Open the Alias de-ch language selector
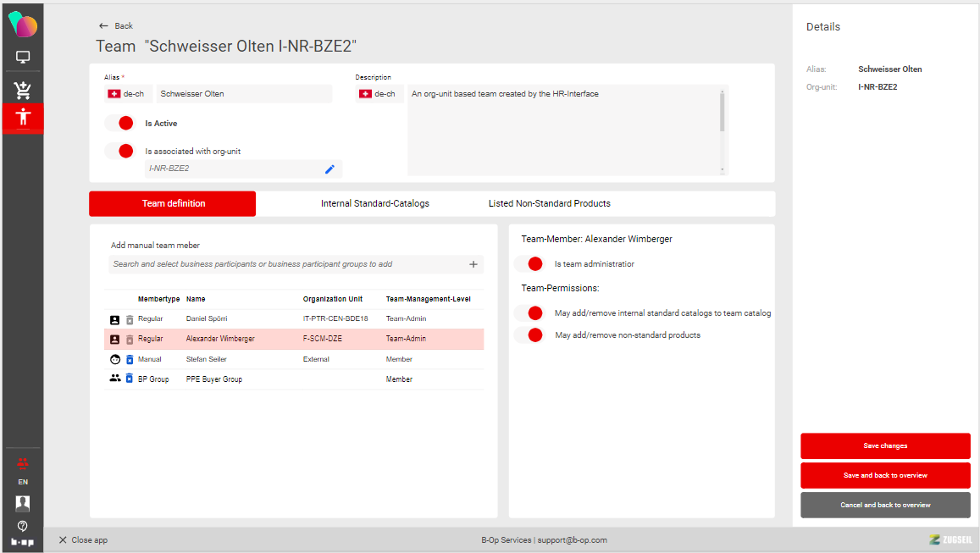This screenshot has height=553, width=980. (125, 94)
